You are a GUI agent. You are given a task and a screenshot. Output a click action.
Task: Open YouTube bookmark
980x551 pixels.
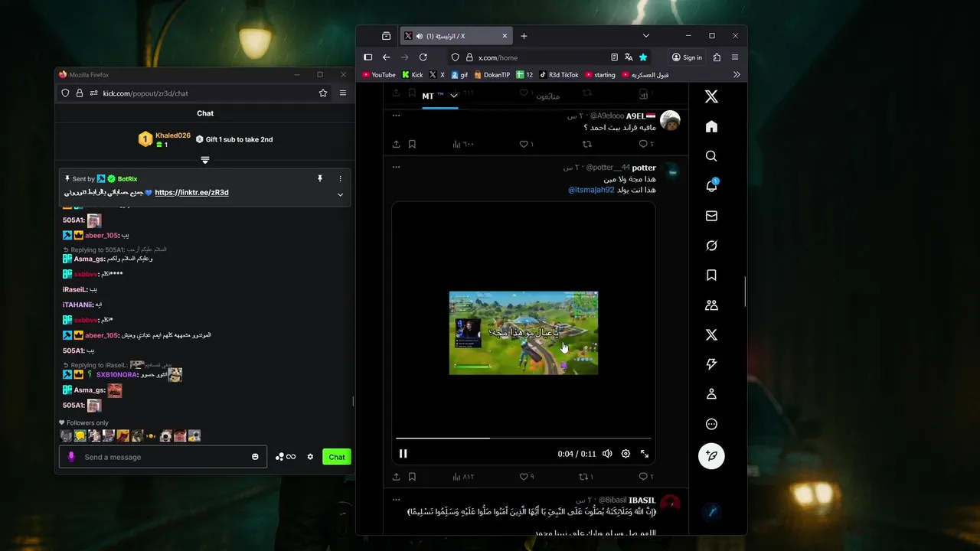click(x=379, y=75)
